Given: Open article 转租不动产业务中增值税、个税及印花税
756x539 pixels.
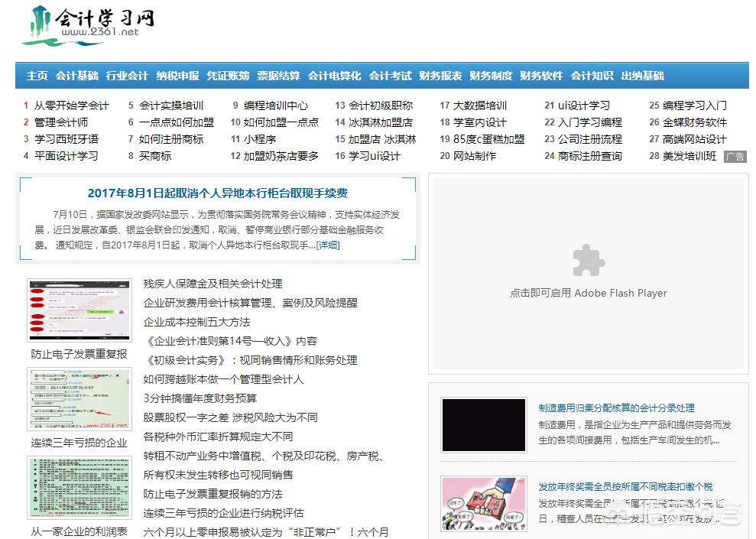Looking at the screenshot, I should pos(264,456).
